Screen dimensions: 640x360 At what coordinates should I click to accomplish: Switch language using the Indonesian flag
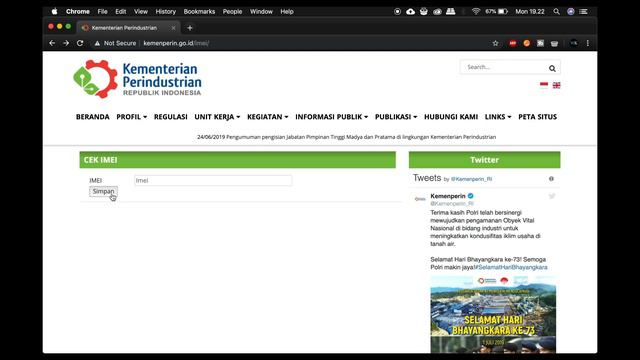(544, 85)
